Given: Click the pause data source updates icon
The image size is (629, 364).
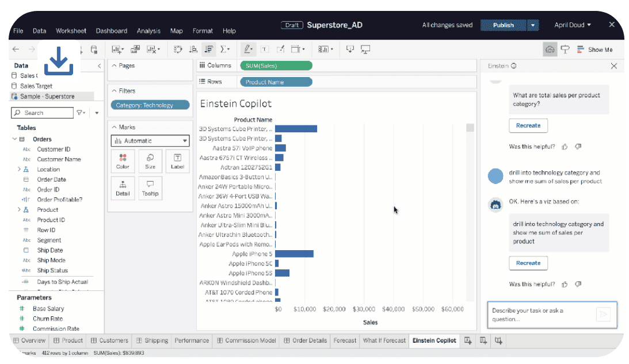Looking at the screenshot, I should [x=94, y=49].
